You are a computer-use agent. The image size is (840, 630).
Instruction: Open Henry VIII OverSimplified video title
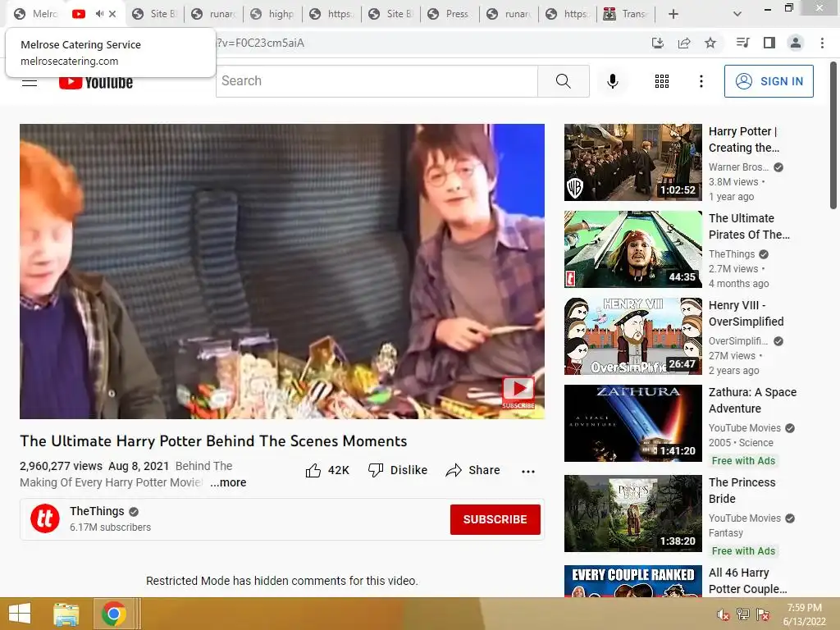point(746,313)
